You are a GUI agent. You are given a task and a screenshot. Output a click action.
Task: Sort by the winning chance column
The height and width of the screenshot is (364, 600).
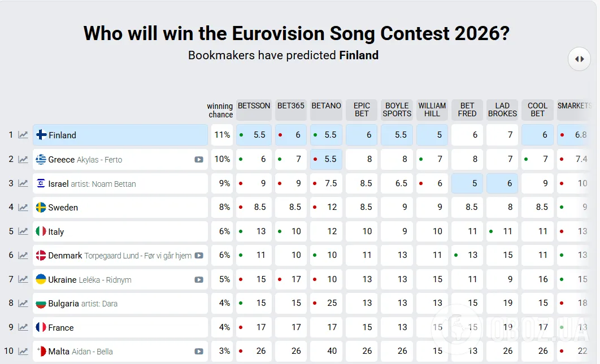220,110
